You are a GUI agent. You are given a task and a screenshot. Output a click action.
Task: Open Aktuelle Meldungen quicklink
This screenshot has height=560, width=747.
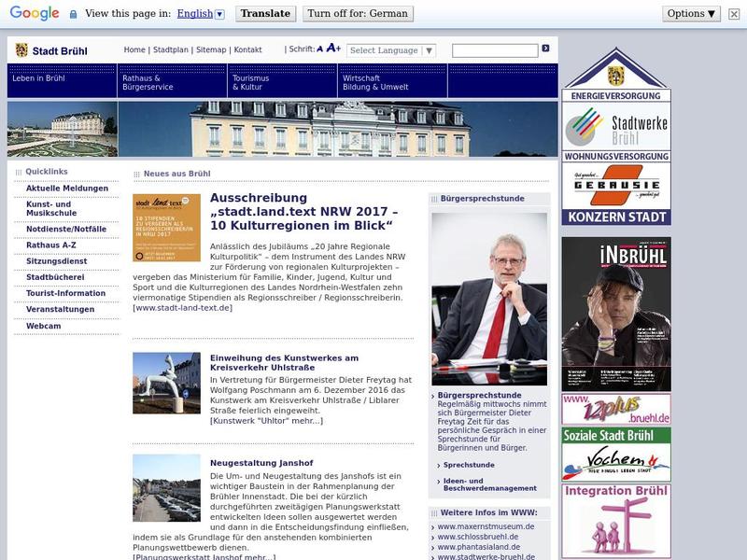(67, 189)
